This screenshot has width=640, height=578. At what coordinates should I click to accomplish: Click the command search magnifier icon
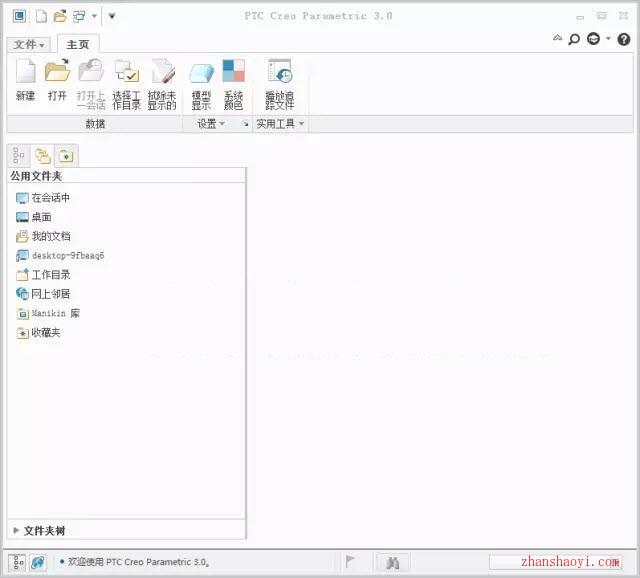click(x=574, y=39)
